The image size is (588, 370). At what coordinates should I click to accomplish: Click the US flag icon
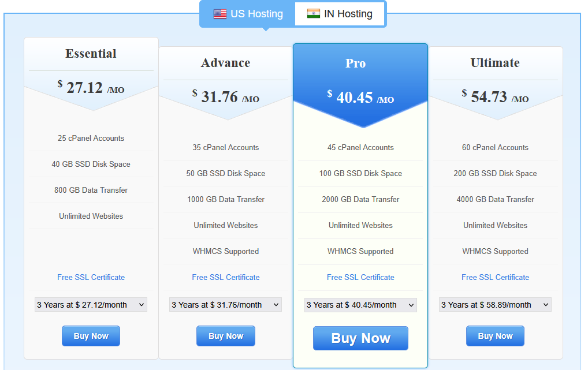point(219,14)
